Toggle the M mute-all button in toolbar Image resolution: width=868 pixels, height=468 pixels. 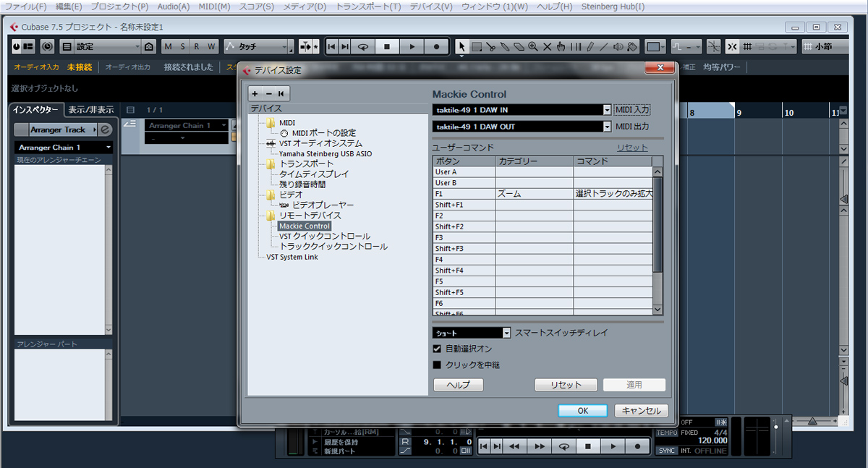(169, 46)
